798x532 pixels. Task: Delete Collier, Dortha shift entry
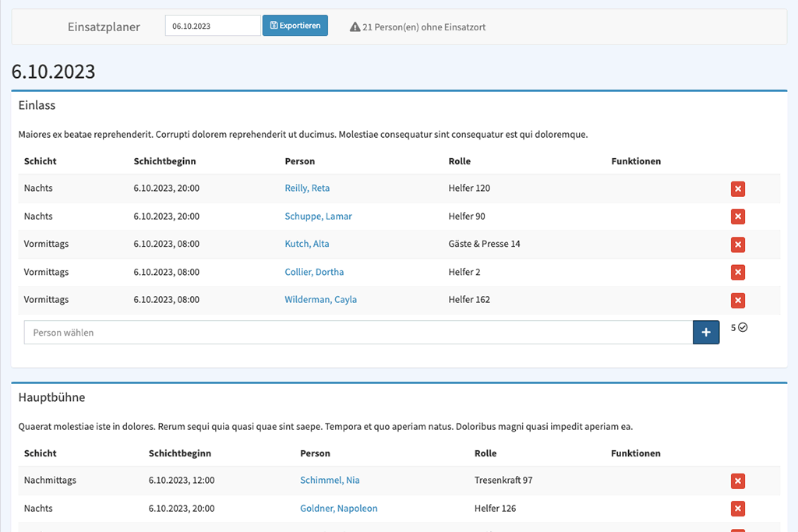737,273
